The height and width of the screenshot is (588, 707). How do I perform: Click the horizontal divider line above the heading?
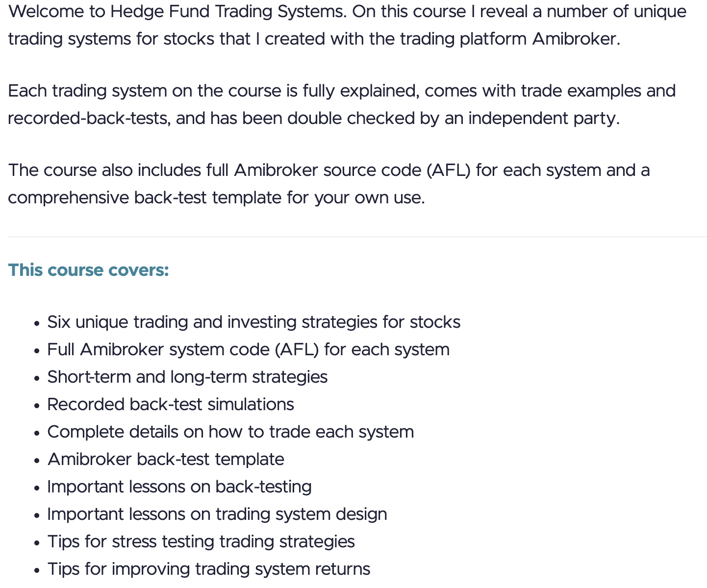click(x=357, y=237)
